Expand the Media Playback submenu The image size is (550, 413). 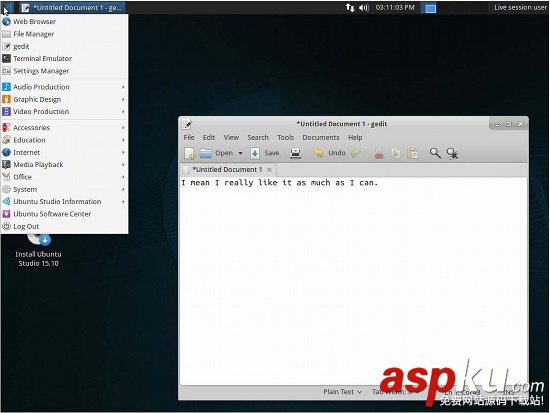[x=65, y=165]
